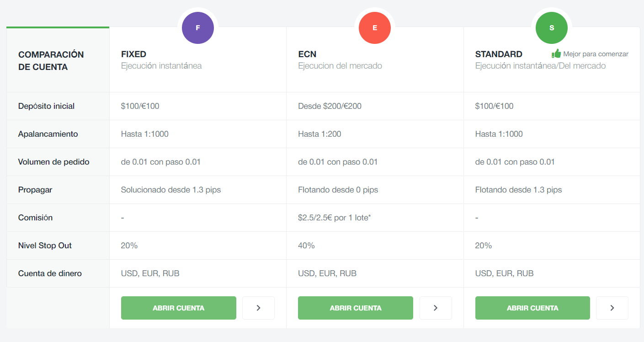Click the purple F account icon
644x342 pixels.
tap(197, 28)
